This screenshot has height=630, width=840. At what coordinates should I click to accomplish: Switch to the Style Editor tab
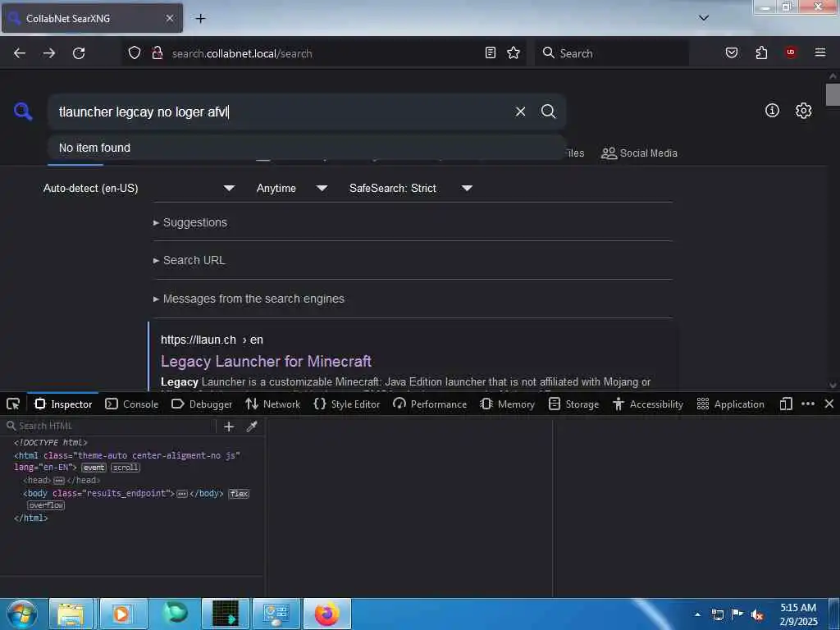point(347,404)
